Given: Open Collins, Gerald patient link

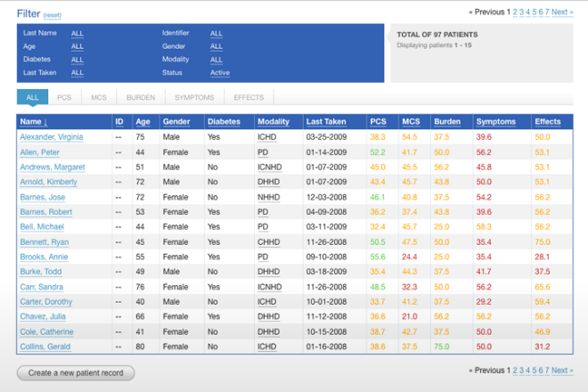Looking at the screenshot, I should pyautogui.click(x=45, y=347).
